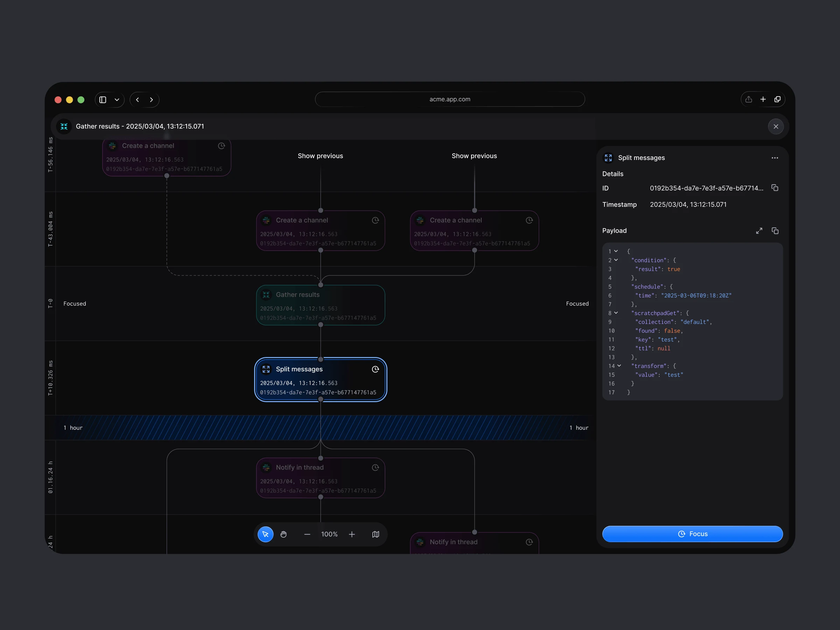Select the Gather results node
This screenshot has height=630, width=840.
321,305
